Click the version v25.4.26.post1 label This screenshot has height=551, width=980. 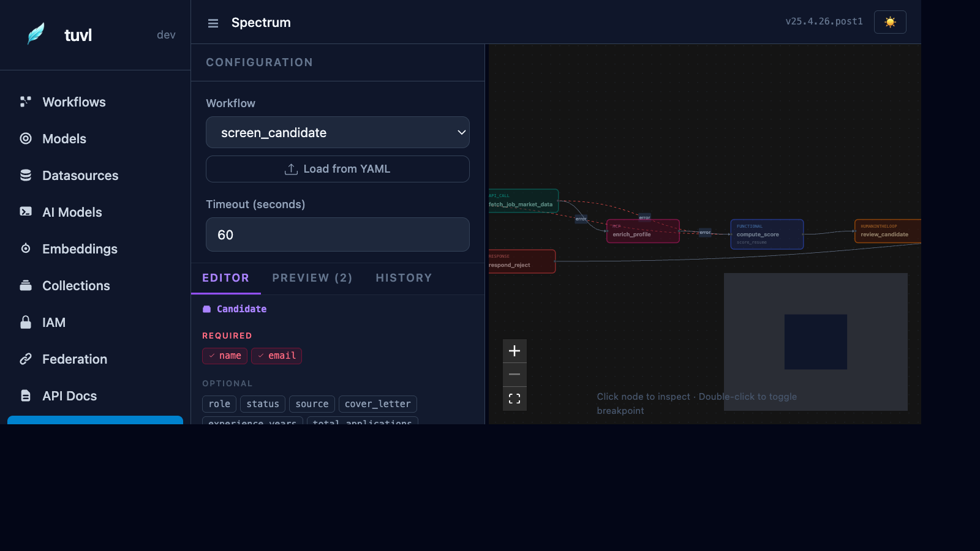[824, 21]
